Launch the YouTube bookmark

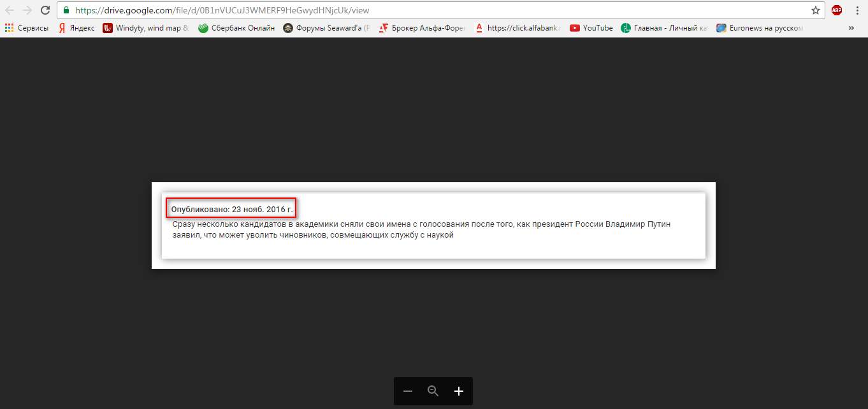(591, 28)
